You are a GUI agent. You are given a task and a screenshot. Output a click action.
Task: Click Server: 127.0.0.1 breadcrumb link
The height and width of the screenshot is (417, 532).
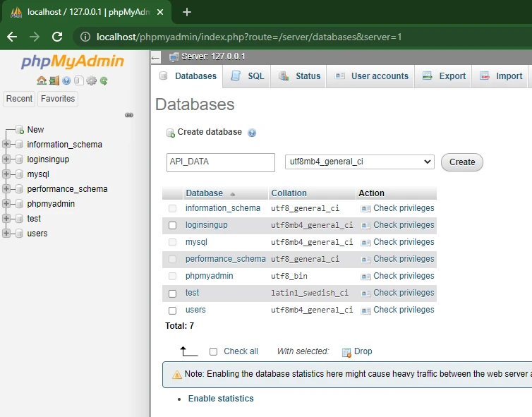coord(213,56)
